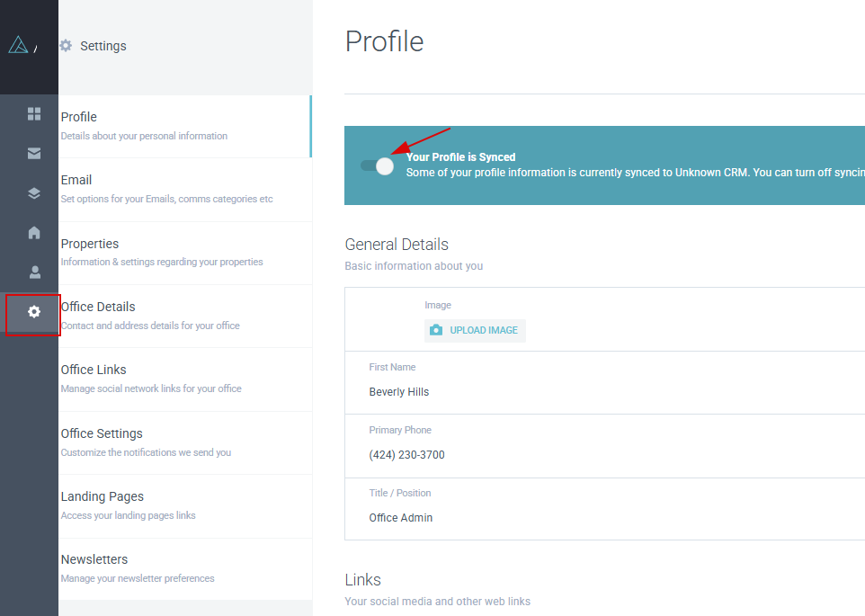Click the camera icon on upload
This screenshot has width=865, height=616.
pos(436,330)
